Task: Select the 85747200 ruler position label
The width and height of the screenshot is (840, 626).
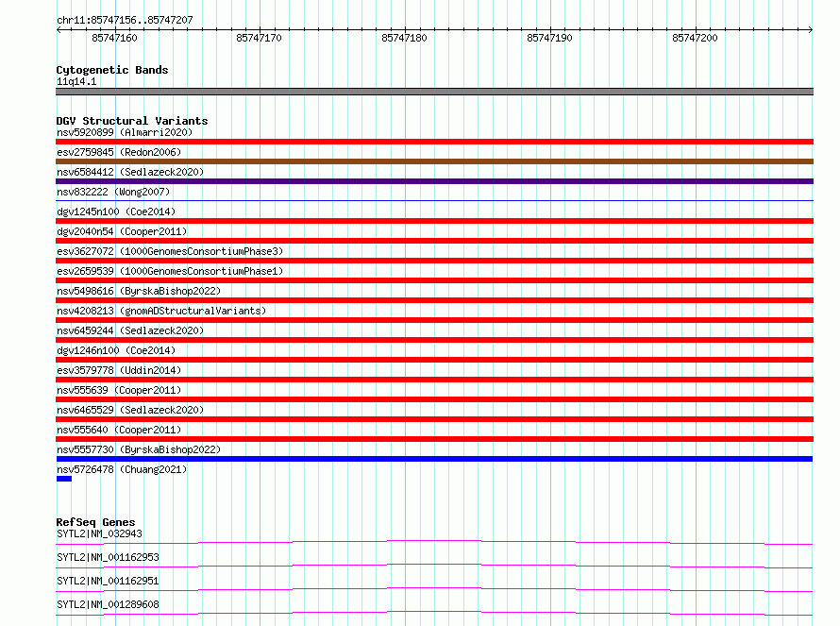Action: click(695, 38)
